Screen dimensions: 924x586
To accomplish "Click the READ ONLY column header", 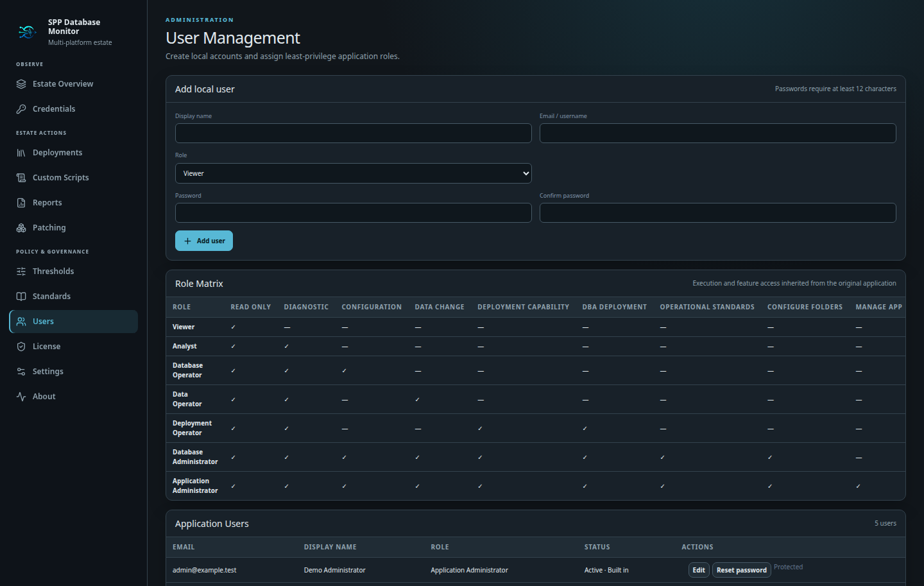I will tap(251, 307).
